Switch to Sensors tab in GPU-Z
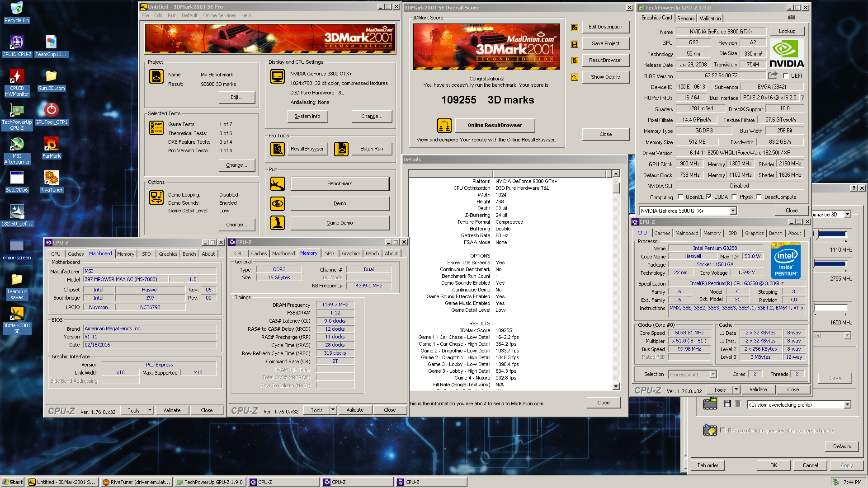868x488 pixels. 685,19
